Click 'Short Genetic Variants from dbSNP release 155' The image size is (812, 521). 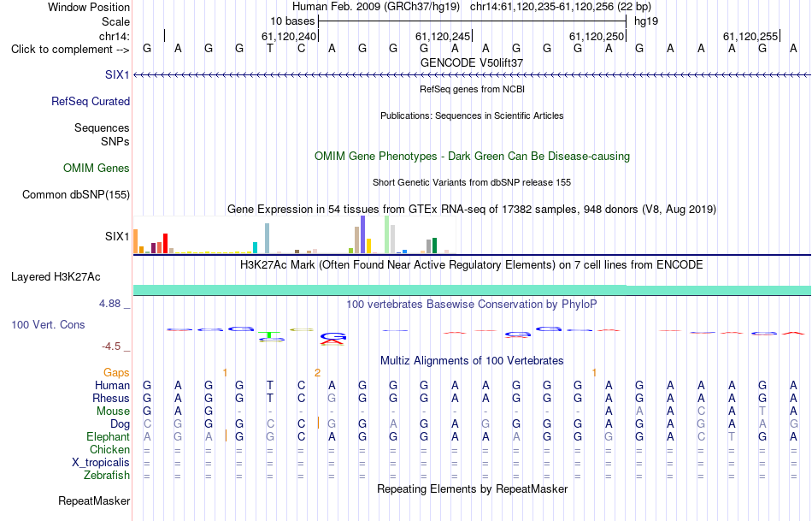click(x=472, y=182)
